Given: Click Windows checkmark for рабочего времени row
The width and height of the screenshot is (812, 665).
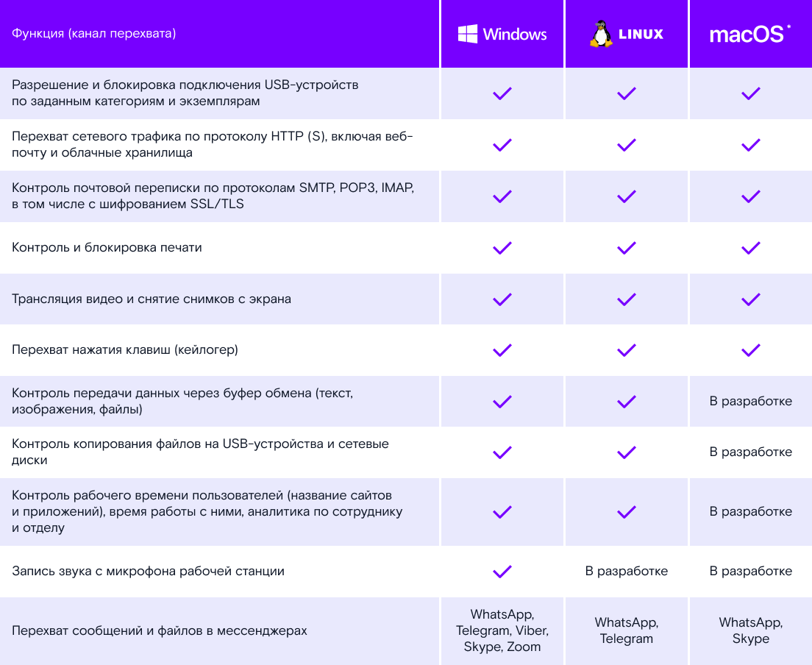Looking at the screenshot, I should tap(502, 512).
